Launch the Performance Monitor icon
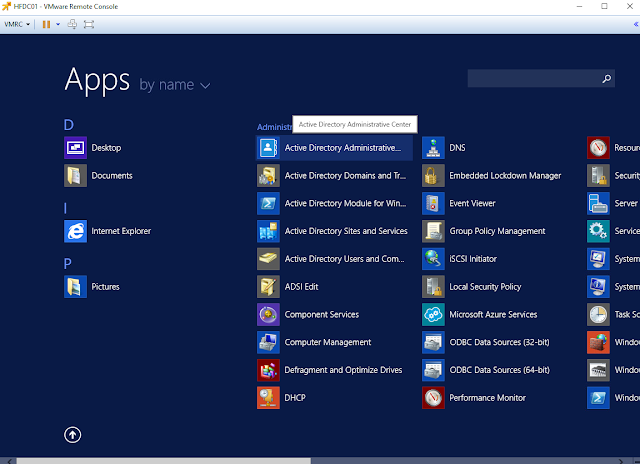The height and width of the screenshot is (464, 640). pos(433,397)
